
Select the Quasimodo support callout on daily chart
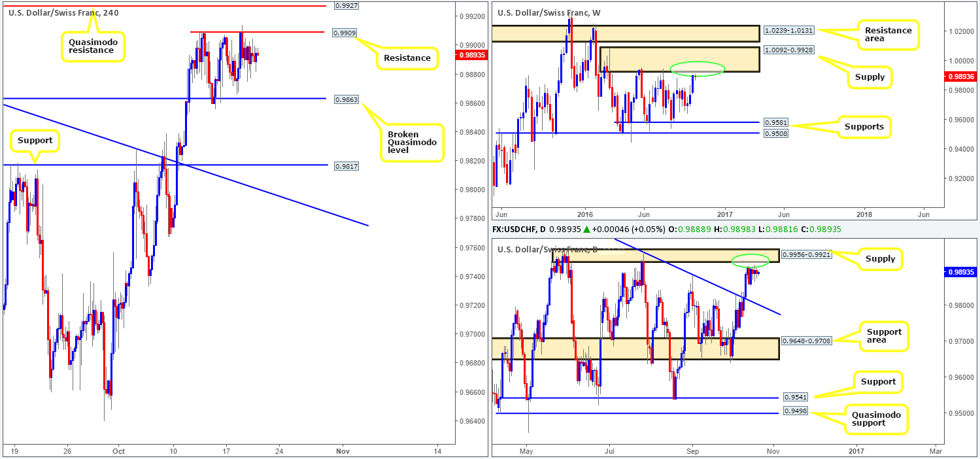point(876,418)
